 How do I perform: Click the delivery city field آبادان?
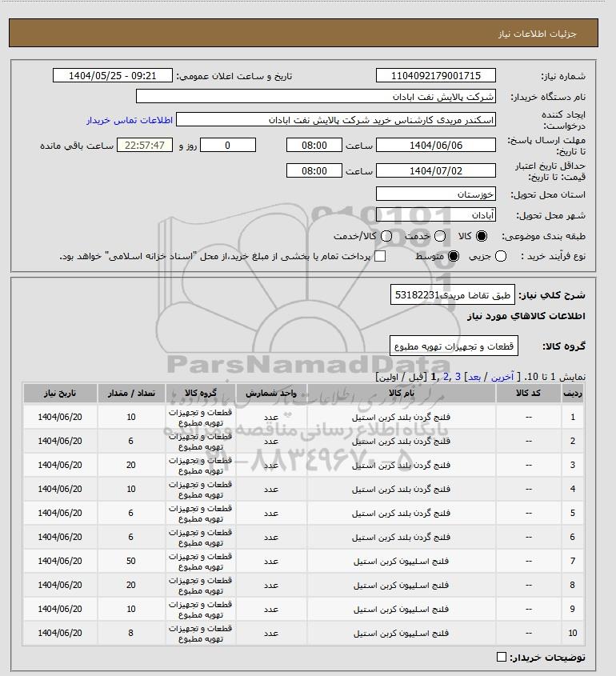pyautogui.click(x=436, y=214)
